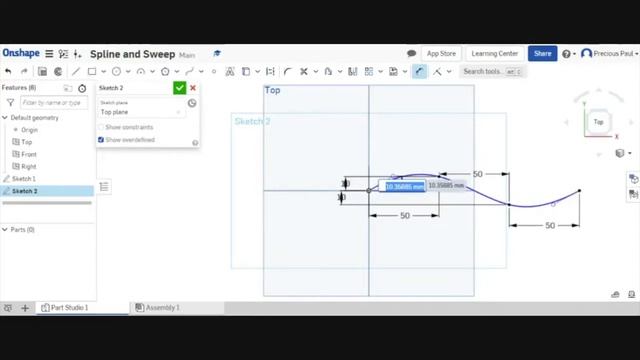Click the blue Share button

542,53
